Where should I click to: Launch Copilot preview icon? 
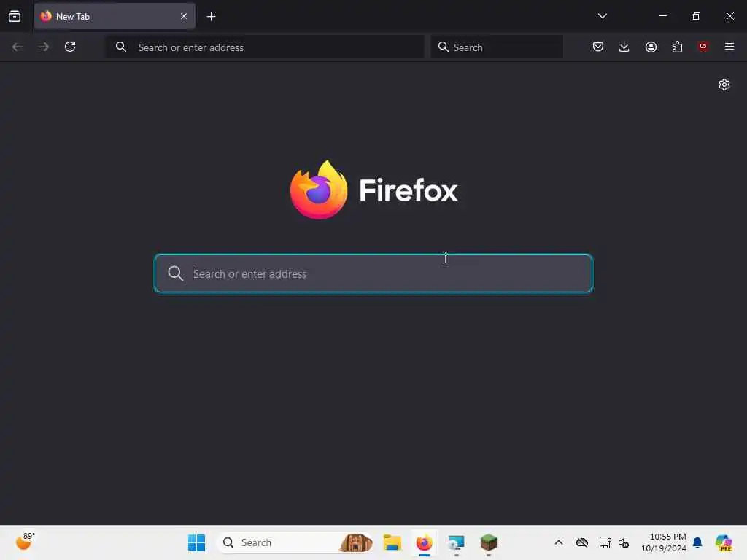723,542
